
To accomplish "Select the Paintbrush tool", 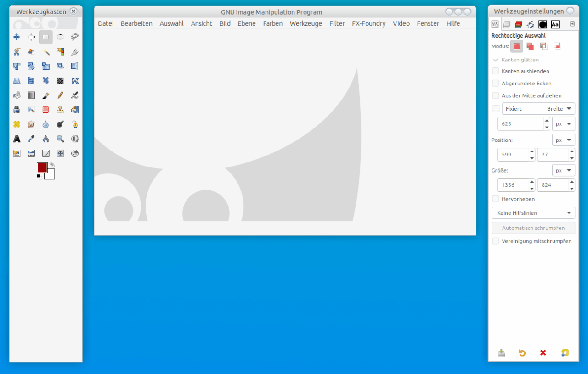I will pyautogui.click(x=46, y=95).
